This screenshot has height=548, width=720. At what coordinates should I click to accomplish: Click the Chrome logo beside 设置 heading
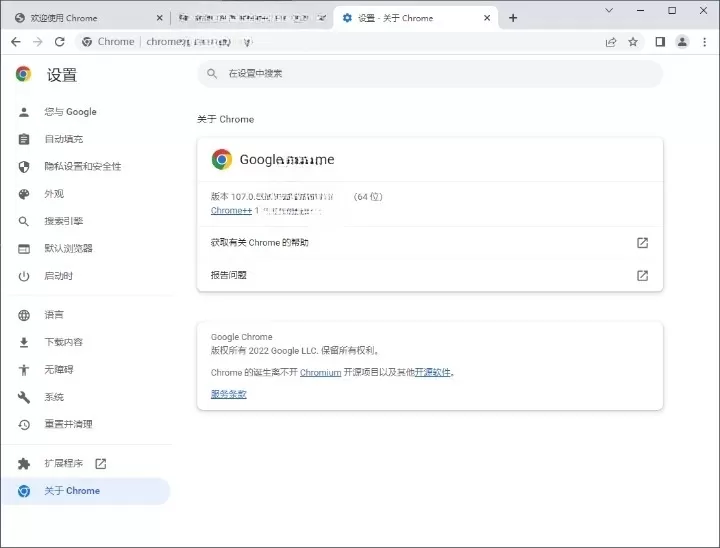[23, 74]
